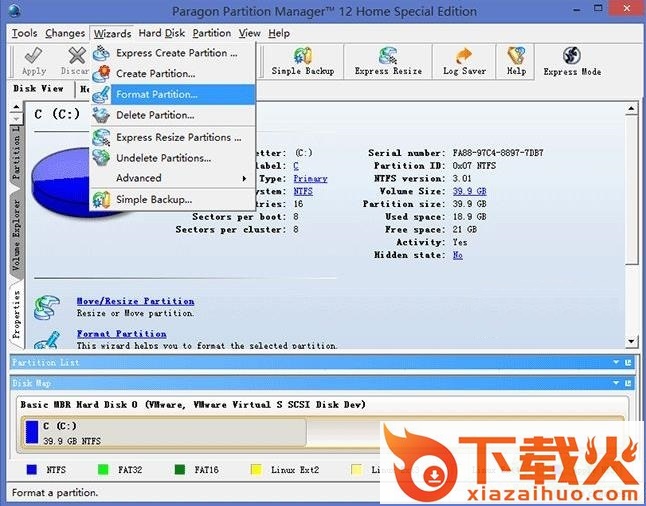646x506 pixels.
Task: Click the dark green FAT16 legend swatch
Action: 180,470
